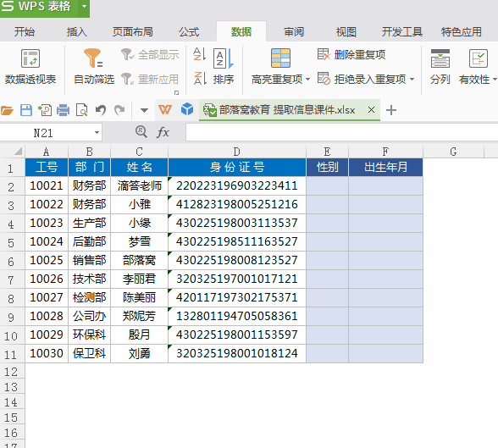
Task: Click the export to PDF icon
Action: pos(45,110)
